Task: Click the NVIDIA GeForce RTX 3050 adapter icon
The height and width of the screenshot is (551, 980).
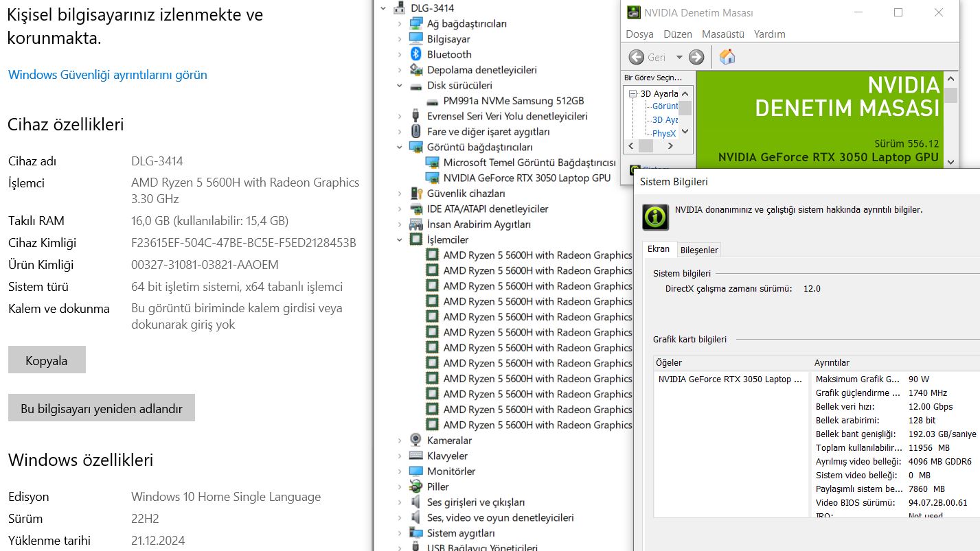Action: pyautogui.click(x=432, y=178)
